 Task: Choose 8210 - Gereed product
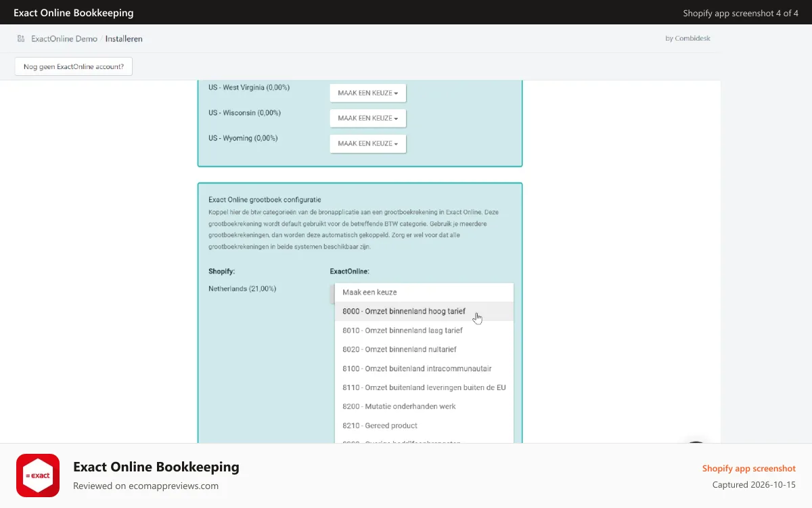tap(424, 425)
